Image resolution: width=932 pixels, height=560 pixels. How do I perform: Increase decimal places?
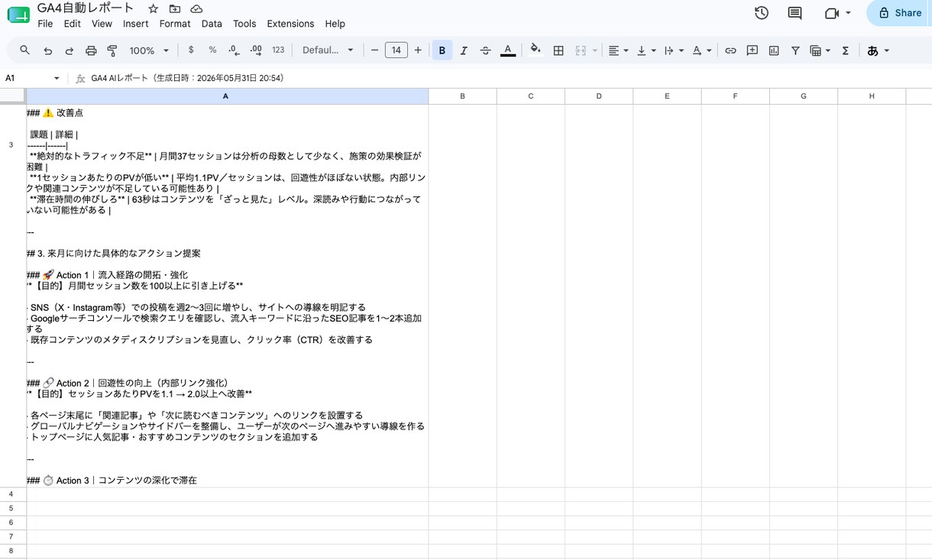click(x=256, y=50)
